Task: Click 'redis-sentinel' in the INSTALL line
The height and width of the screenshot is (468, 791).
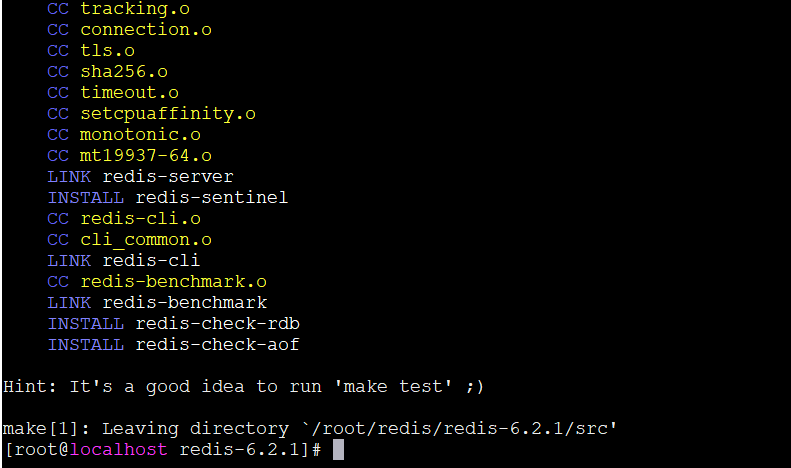Action: (212, 197)
